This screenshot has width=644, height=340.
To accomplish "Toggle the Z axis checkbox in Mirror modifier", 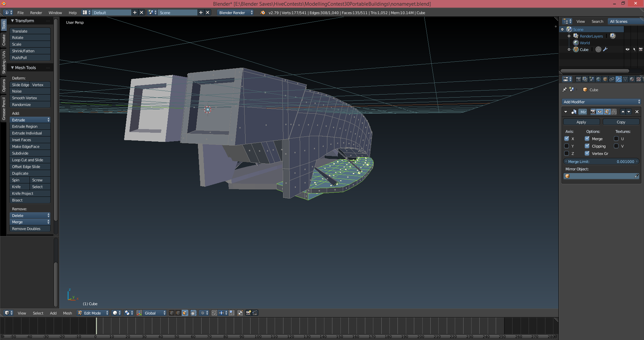I will tap(567, 153).
